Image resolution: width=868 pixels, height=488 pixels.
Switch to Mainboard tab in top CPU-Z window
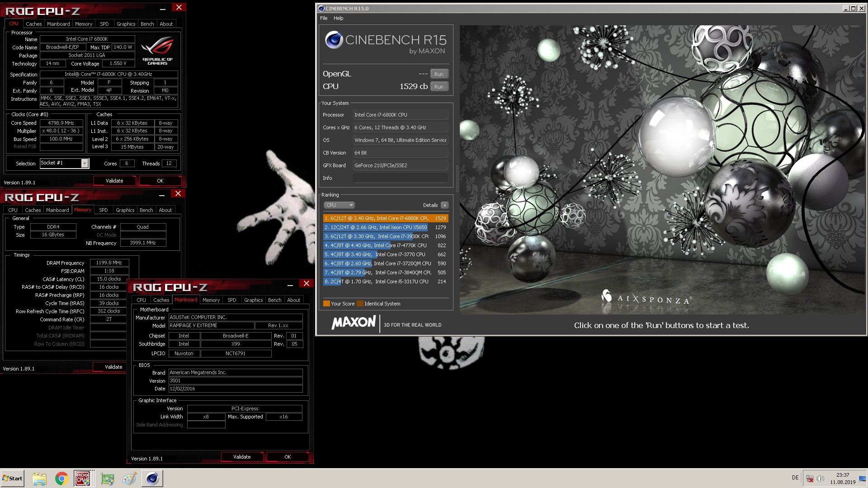(x=58, y=24)
